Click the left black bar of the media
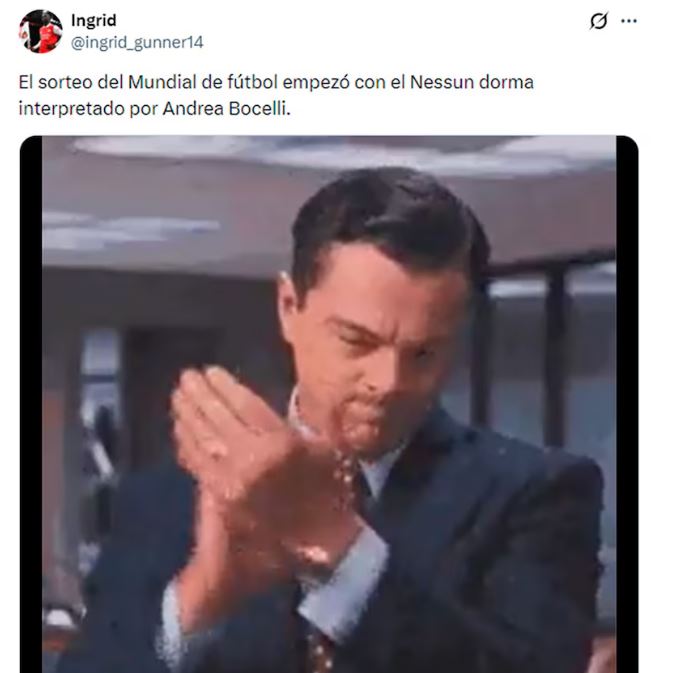The height and width of the screenshot is (673, 695). pyautogui.click(x=31, y=404)
